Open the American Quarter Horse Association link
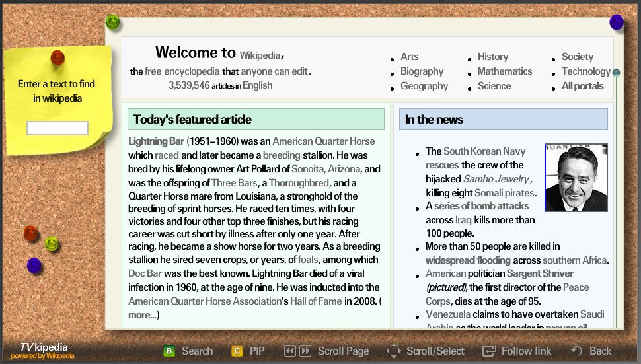The image size is (641, 364). [x=205, y=301]
